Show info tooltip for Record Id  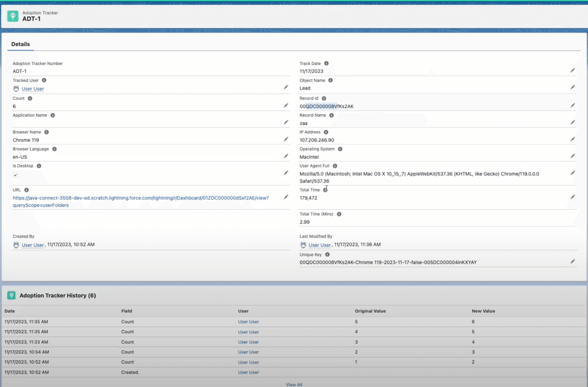(324, 98)
